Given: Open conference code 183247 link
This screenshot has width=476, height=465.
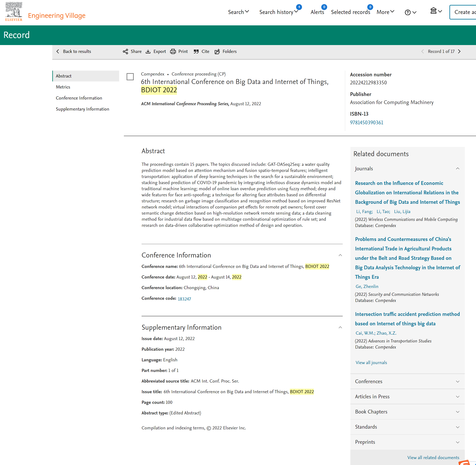Looking at the screenshot, I should (184, 299).
